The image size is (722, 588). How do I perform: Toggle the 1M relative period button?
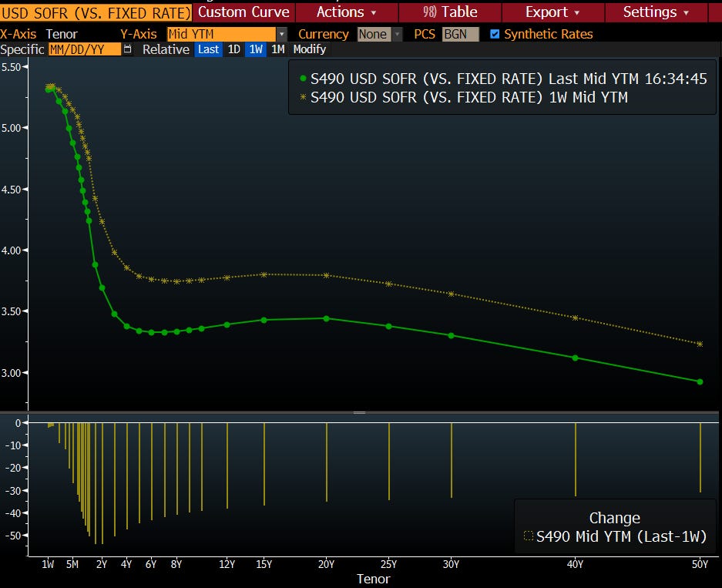278,49
